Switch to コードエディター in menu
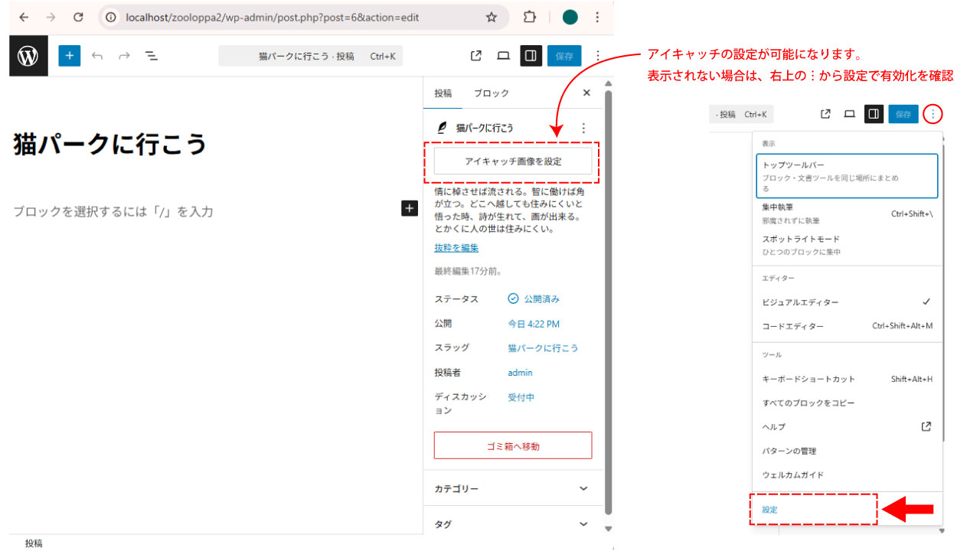This screenshot has height=551, width=980. [x=847, y=326]
